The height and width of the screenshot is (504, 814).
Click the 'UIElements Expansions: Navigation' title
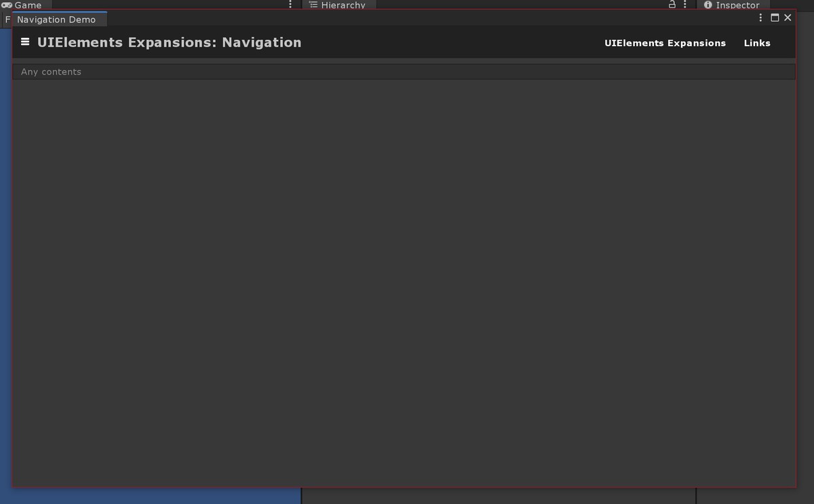(x=170, y=42)
